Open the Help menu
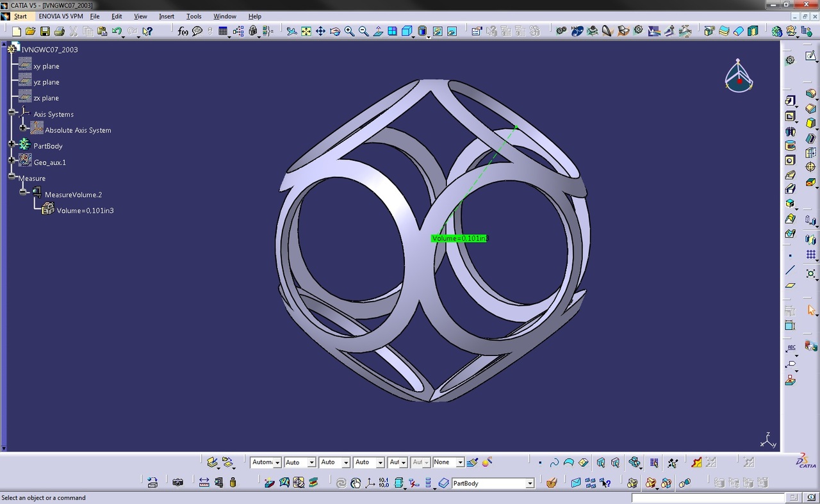Screen dimensions: 820x504 click(x=254, y=16)
